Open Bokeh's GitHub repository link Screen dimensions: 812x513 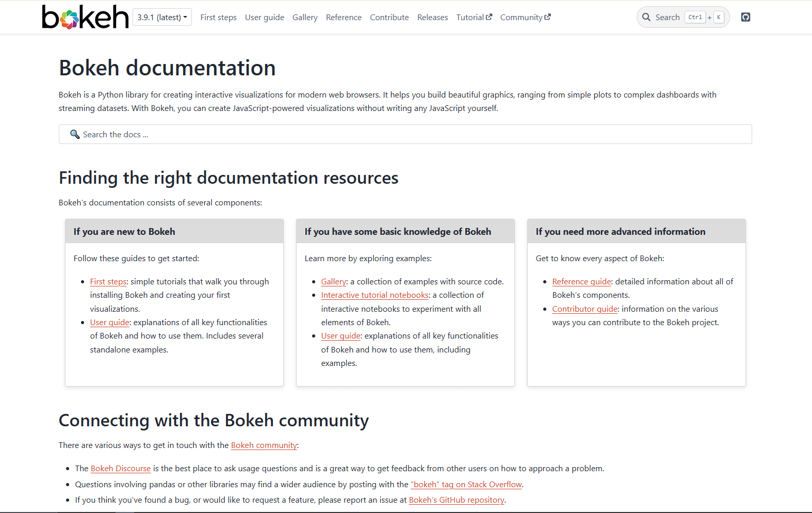457,500
